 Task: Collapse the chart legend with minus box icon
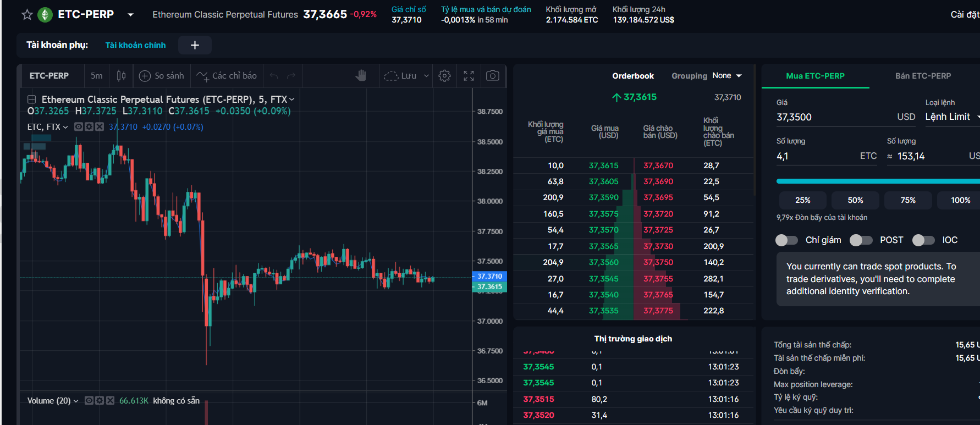tap(32, 100)
